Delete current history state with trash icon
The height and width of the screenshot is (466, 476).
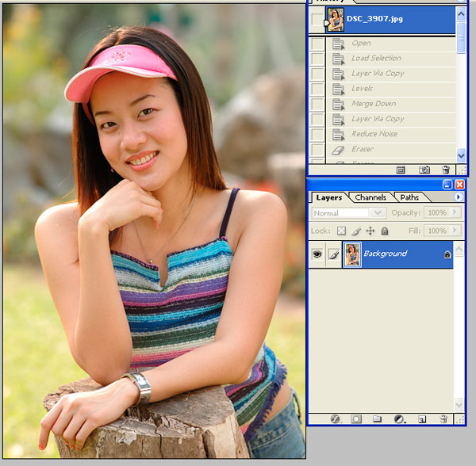coord(446,170)
